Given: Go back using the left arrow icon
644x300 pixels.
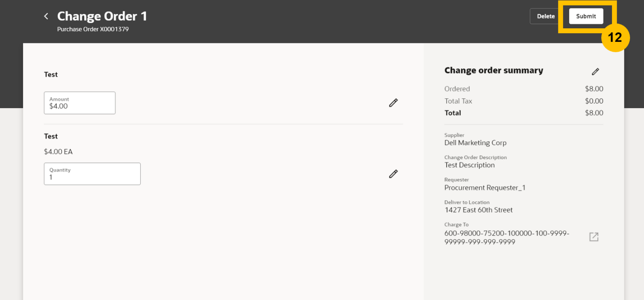Looking at the screenshot, I should [x=46, y=16].
